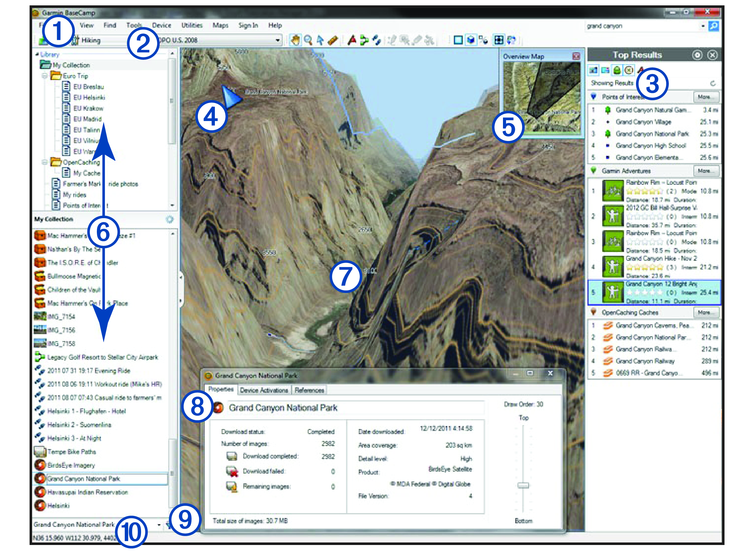Switch to the Device Activations tab
Viewport: 754px width, 560px height.
coord(264,390)
